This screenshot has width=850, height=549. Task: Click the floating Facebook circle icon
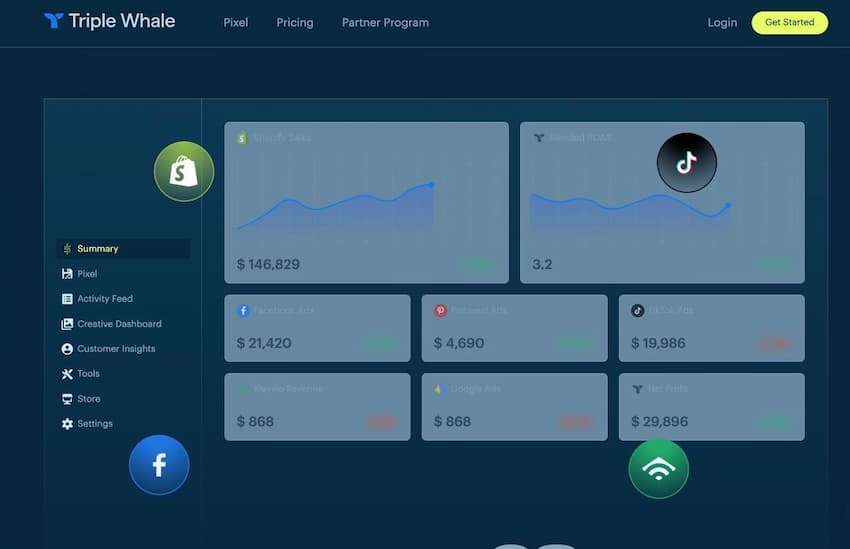click(x=159, y=464)
